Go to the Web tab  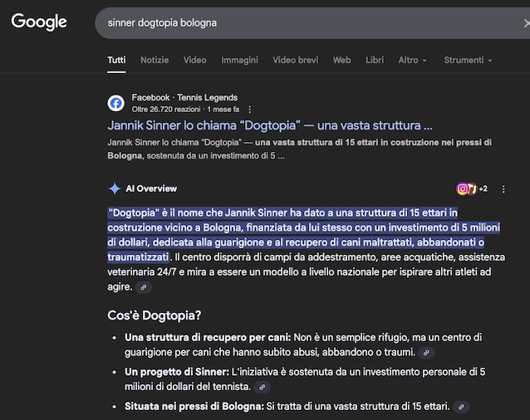click(341, 60)
